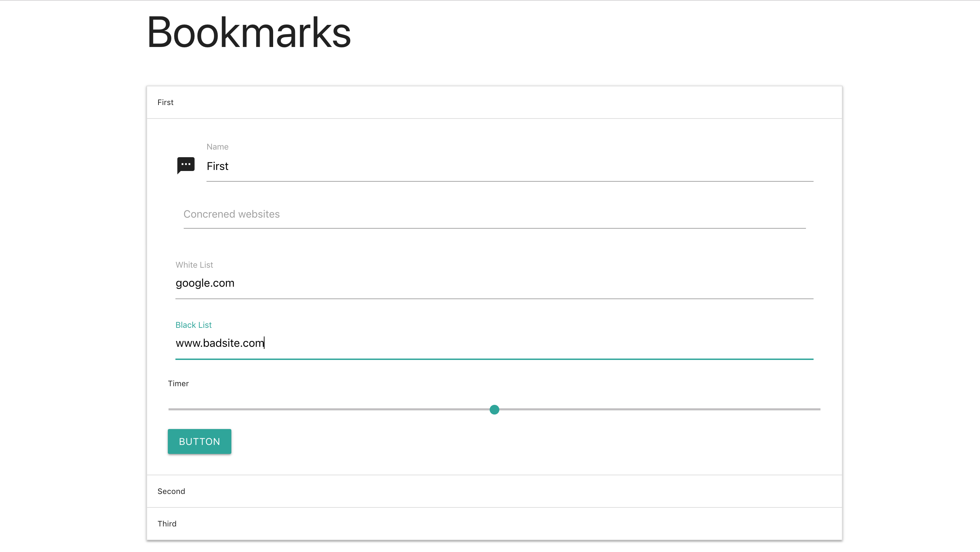Image resolution: width=980 pixels, height=552 pixels.
Task: Expand the Second accordion section
Action: click(x=171, y=491)
